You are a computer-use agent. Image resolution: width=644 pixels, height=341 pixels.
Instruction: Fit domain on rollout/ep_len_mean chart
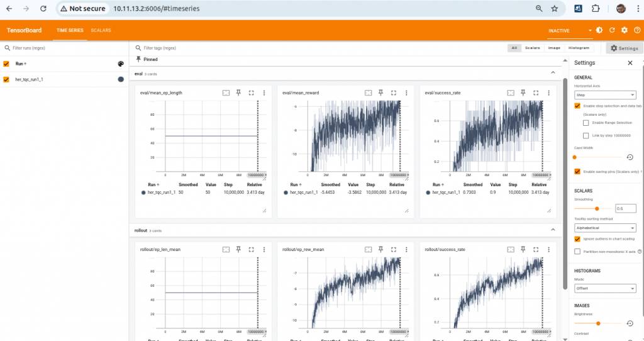226,249
